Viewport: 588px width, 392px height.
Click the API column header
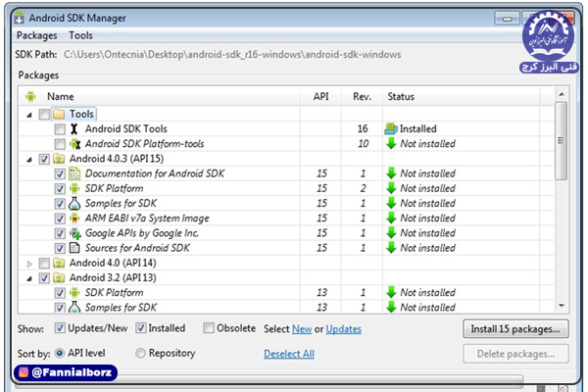[320, 96]
